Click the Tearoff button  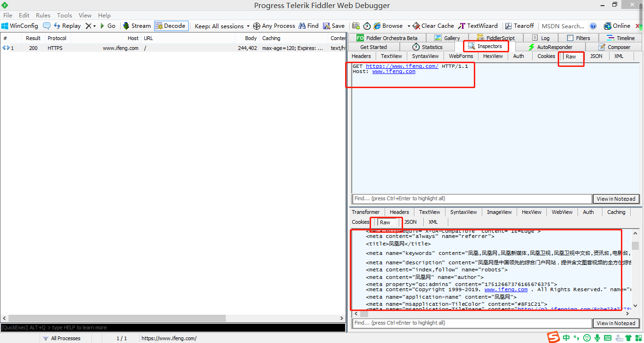(520, 26)
